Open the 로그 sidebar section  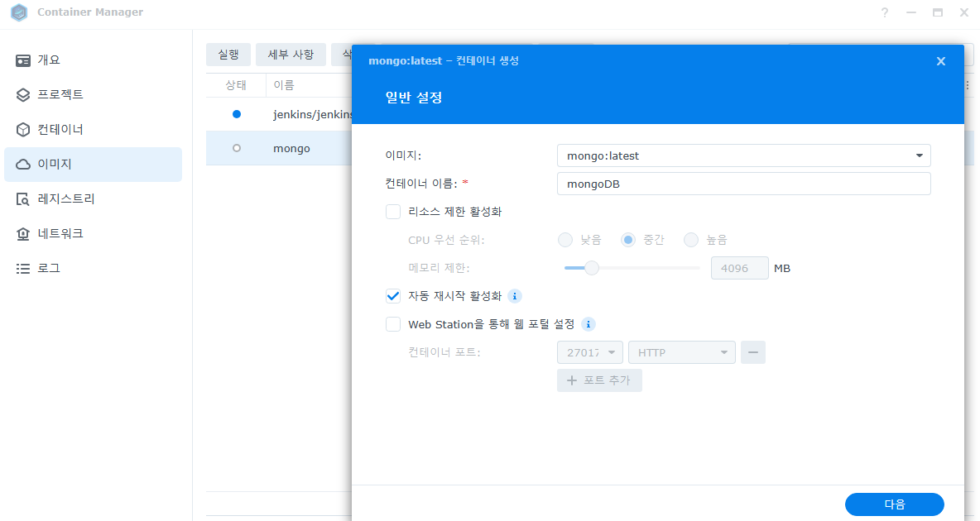94,268
